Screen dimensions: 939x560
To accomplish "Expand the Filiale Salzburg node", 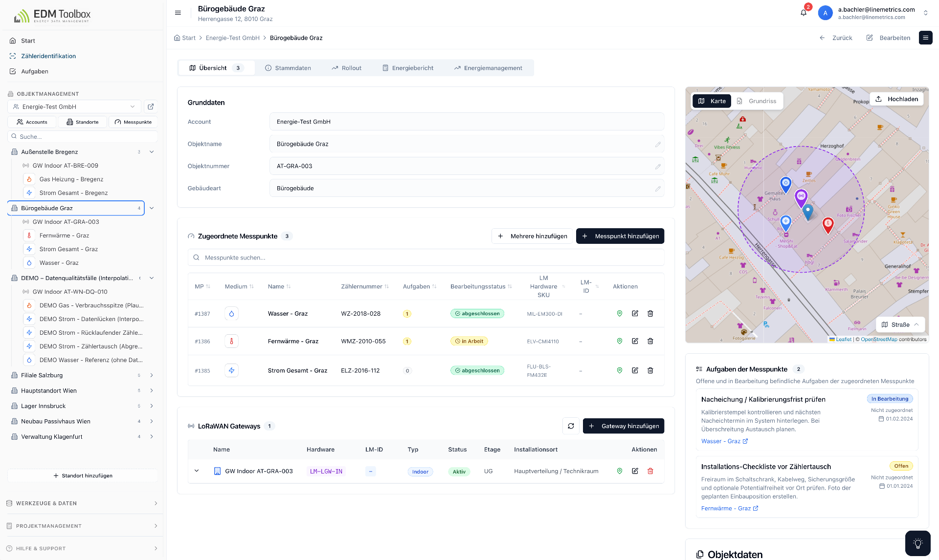I will point(152,375).
